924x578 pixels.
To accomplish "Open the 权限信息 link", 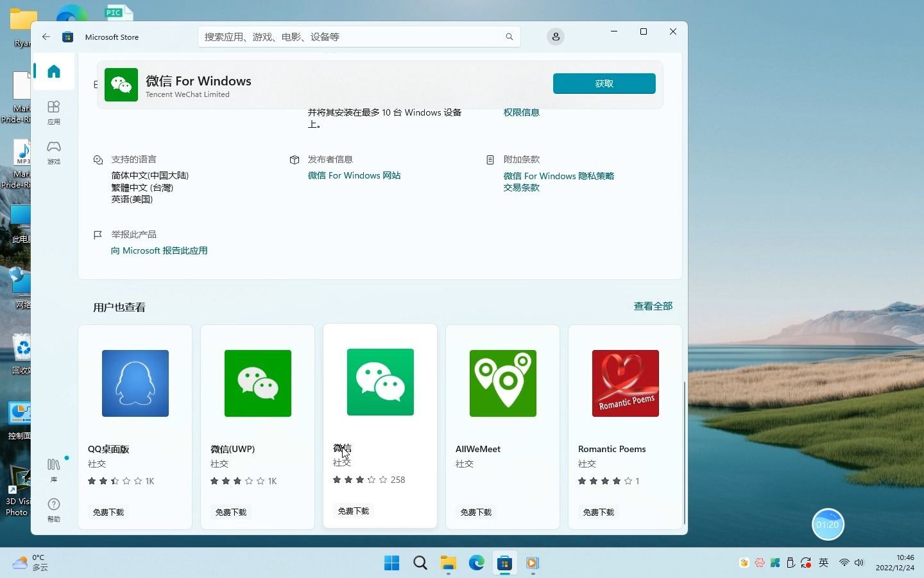I will pyautogui.click(x=521, y=112).
